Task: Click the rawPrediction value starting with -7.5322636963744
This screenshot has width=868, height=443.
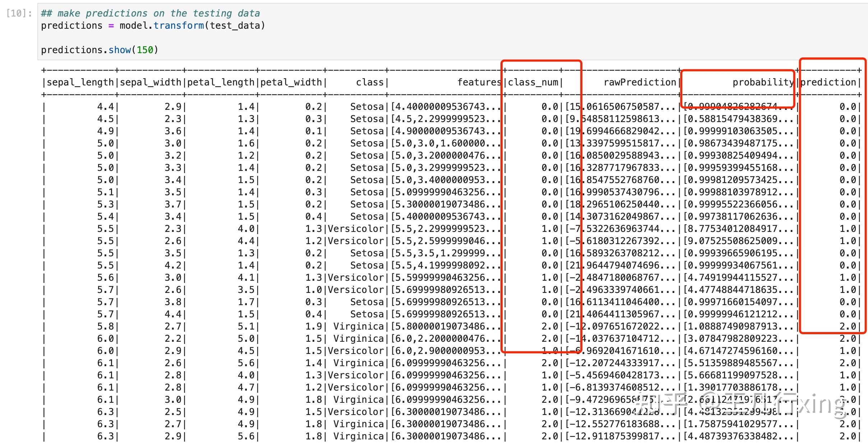Action: (620, 229)
